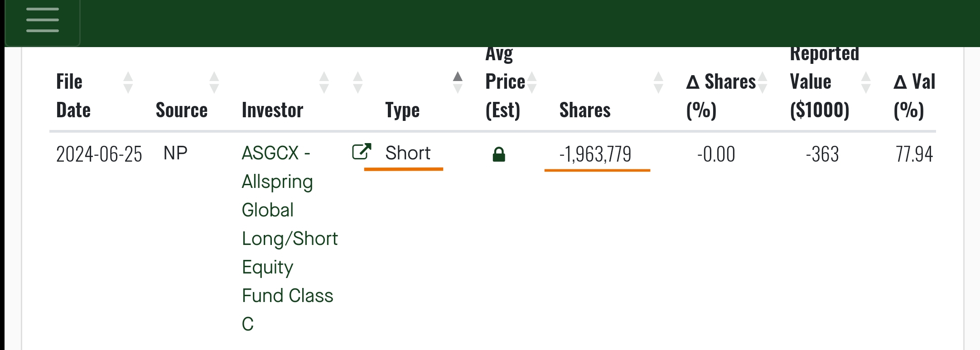Select the -0.00 shares change cell
Viewport: 980px width, 350px height.
click(716, 154)
